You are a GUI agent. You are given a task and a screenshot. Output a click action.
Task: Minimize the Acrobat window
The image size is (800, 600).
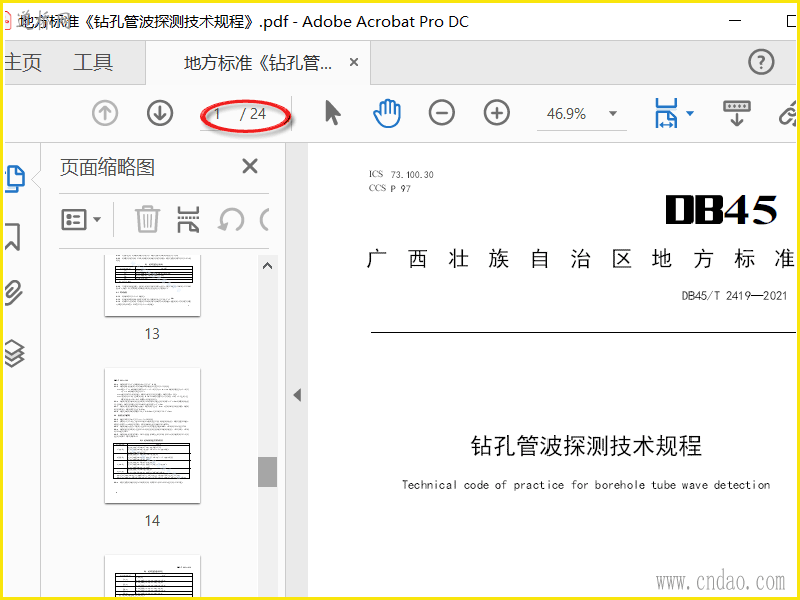pos(735,21)
